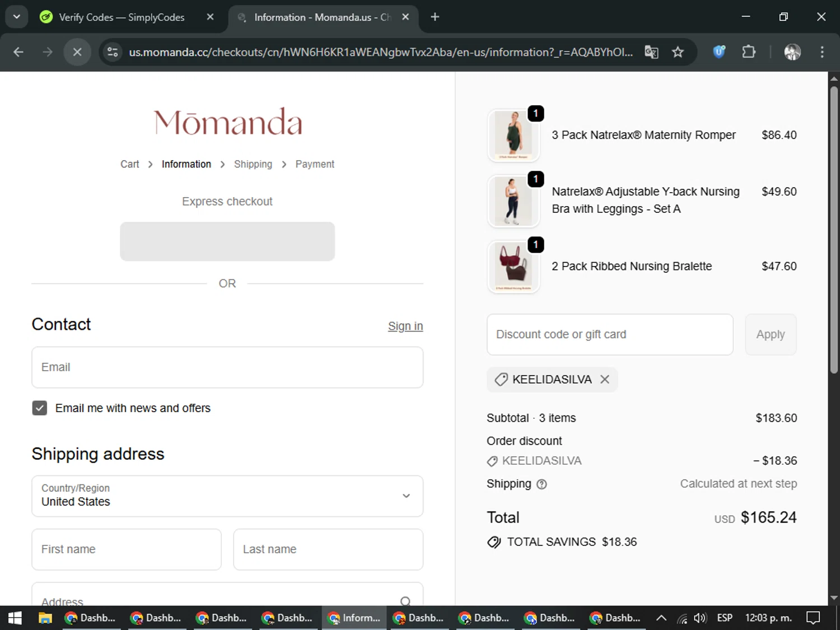This screenshot has height=630, width=840.
Task: Click the Nursing Bra with Leggings thumbnail
Action: [x=514, y=200]
